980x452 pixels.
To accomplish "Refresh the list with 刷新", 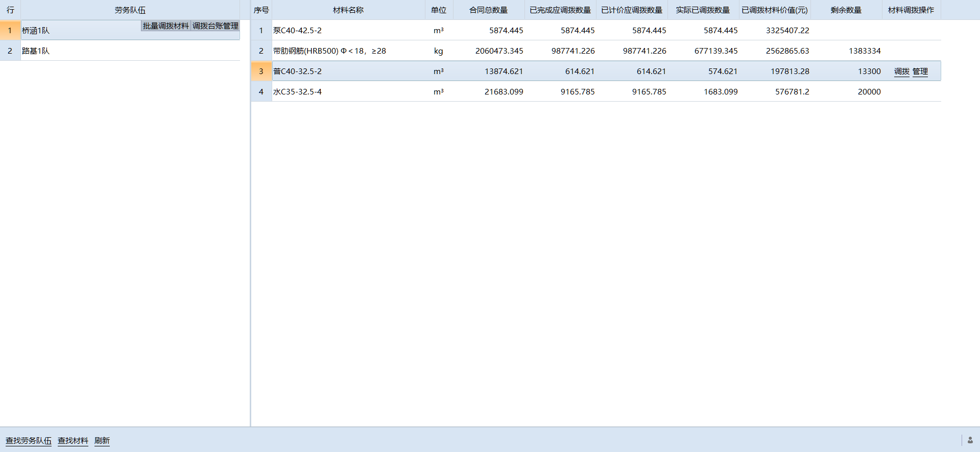I will click(102, 441).
